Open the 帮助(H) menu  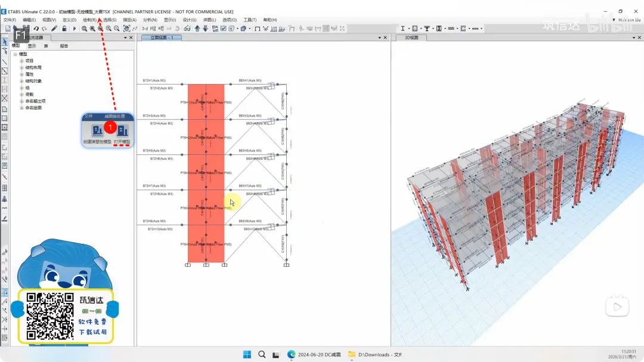pyautogui.click(x=270, y=20)
